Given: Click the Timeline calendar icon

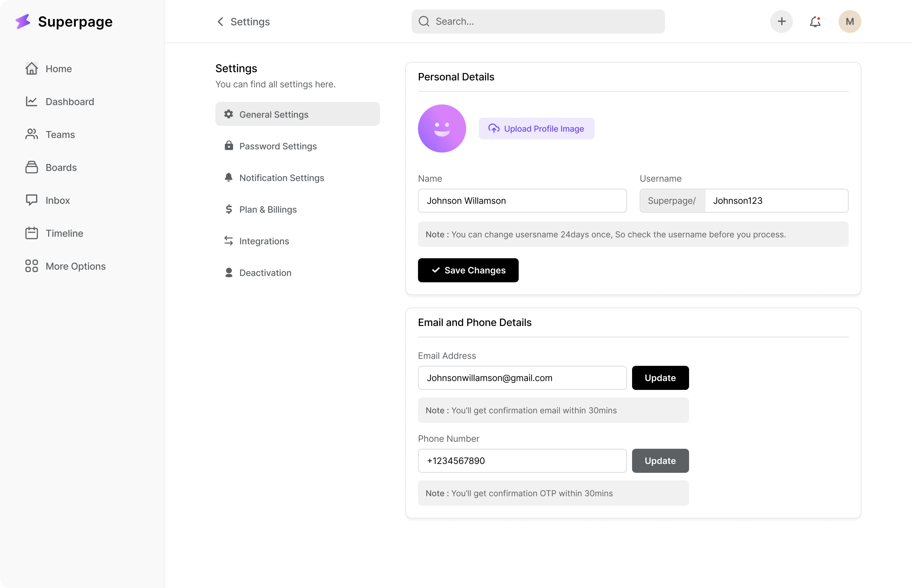Looking at the screenshot, I should click(x=31, y=233).
